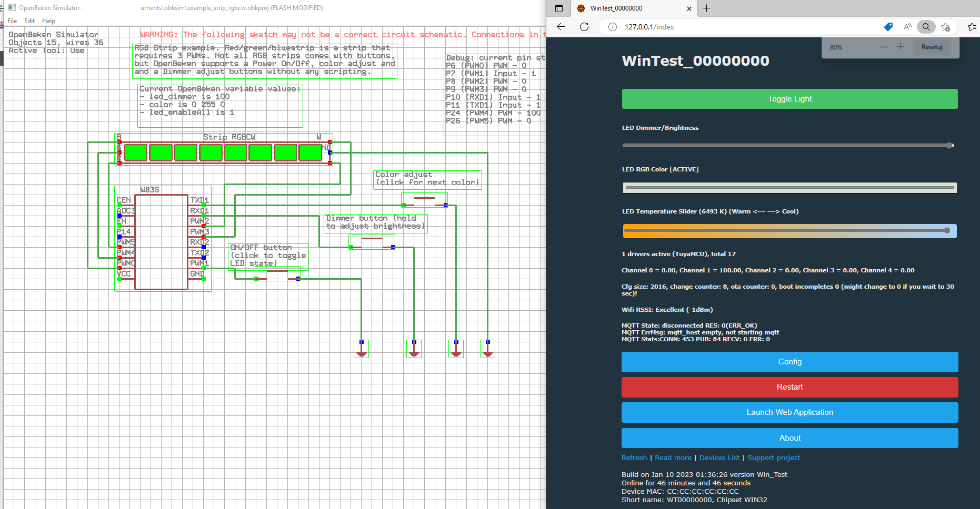Open the Edit menu

pos(29,21)
